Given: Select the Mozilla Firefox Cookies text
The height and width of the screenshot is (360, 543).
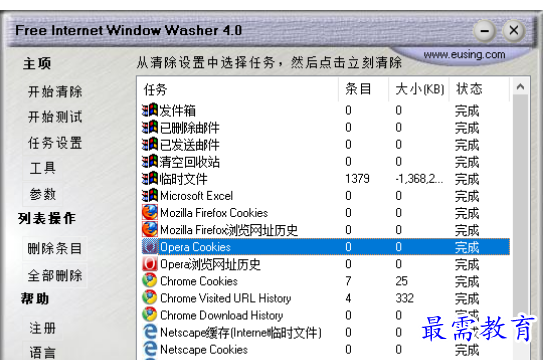Looking at the screenshot, I should click(214, 213).
